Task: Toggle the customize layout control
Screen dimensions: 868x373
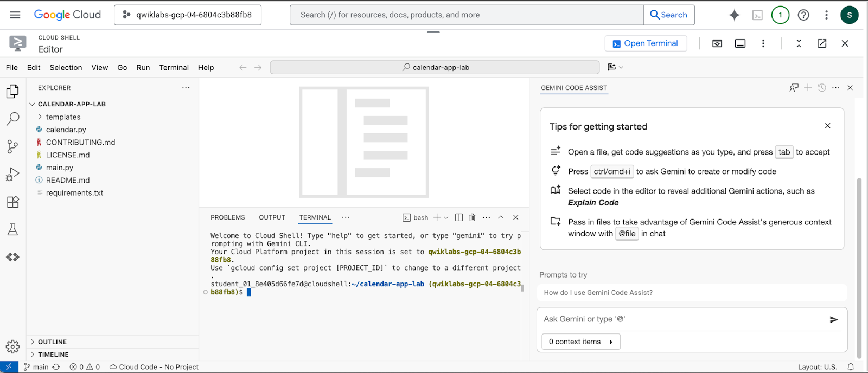Action: tap(615, 67)
